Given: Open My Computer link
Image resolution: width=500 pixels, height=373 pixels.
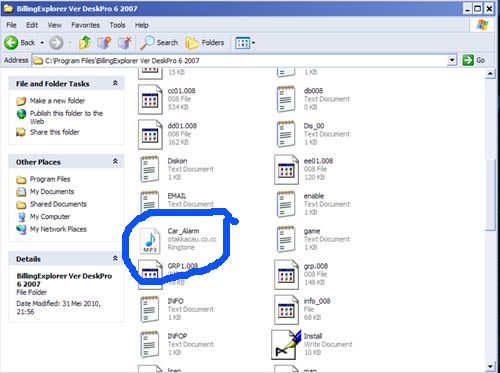Looking at the screenshot, I should tap(50, 217).
